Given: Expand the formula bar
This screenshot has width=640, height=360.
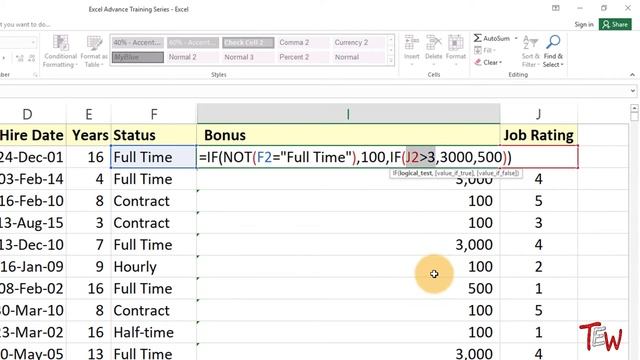Looking at the screenshot, I should coord(633,91).
